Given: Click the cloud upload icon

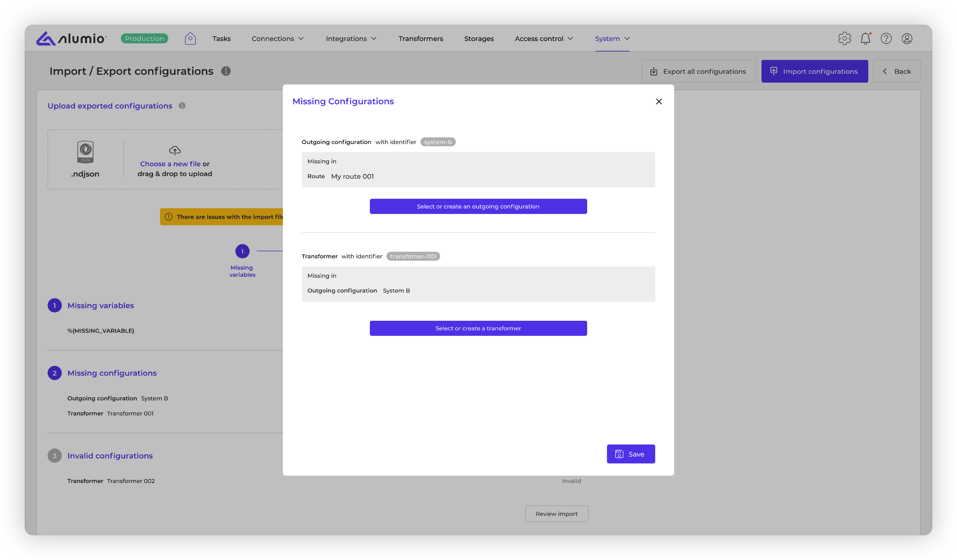Looking at the screenshot, I should 174,150.
